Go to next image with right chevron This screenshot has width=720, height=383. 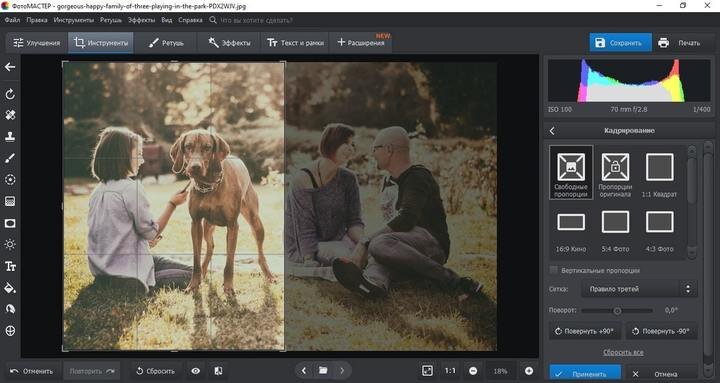pyautogui.click(x=342, y=370)
